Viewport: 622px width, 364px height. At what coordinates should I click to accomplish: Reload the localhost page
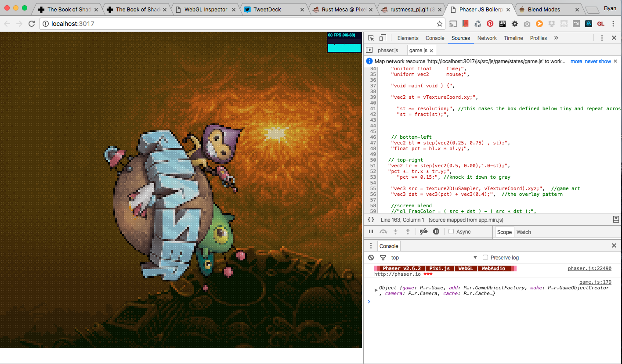[x=32, y=24]
